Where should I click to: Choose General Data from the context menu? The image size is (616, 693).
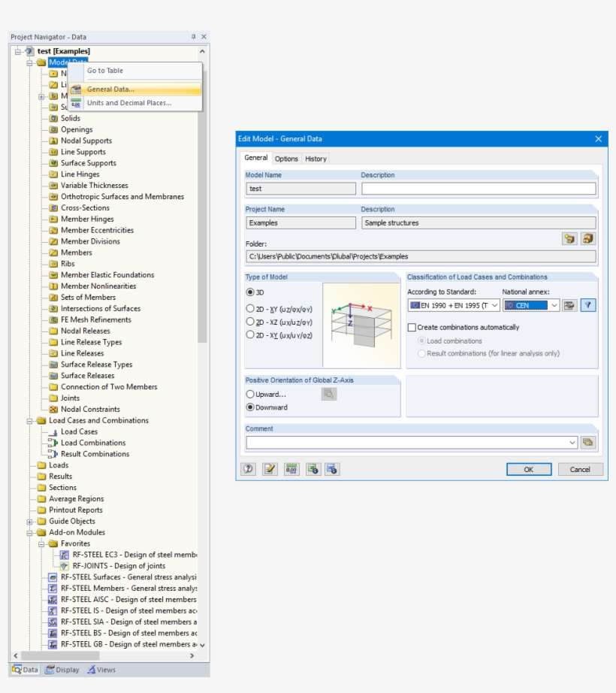113,90
